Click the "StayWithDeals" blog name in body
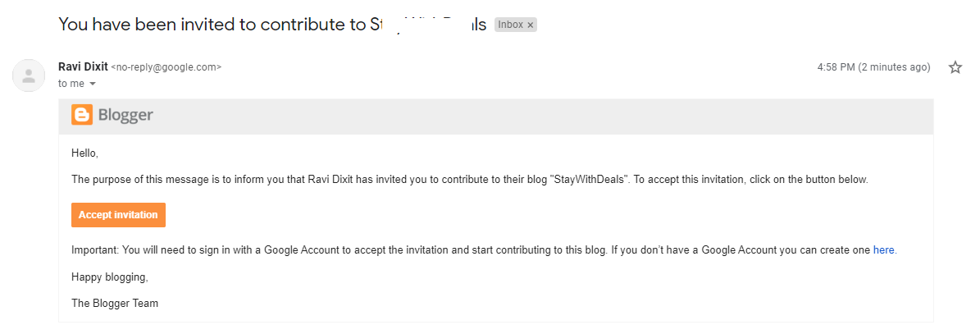Screen dimensions: 980x334 click(x=590, y=179)
